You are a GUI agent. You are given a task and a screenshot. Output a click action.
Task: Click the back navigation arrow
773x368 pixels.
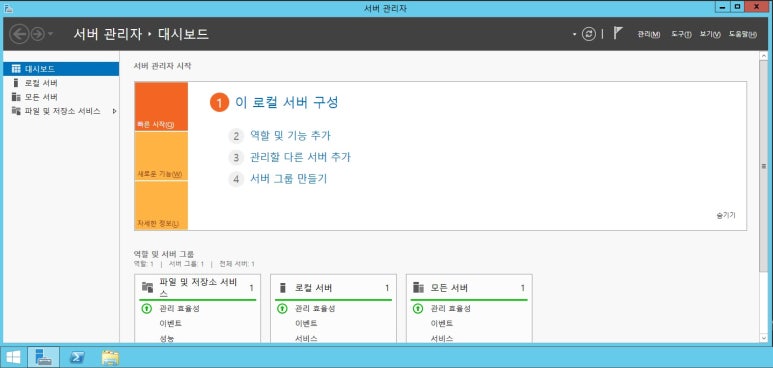pyautogui.click(x=19, y=34)
